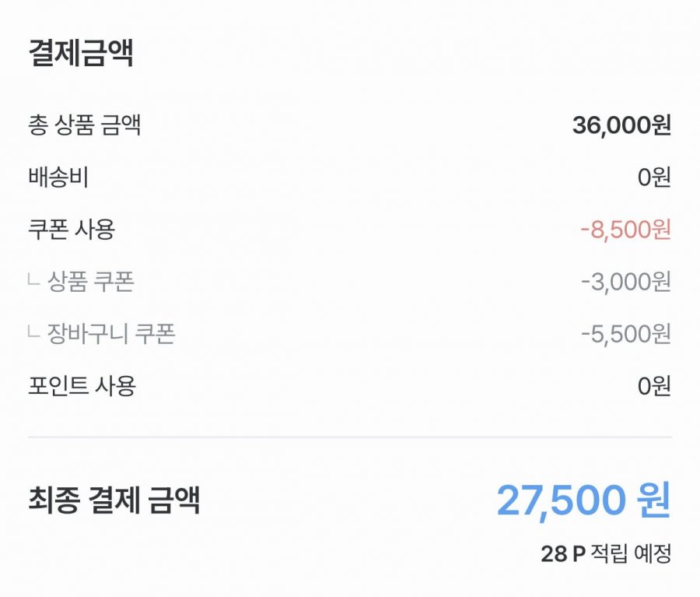Select the blue 27,500 원 final amount
Image resolution: width=700 pixels, height=597 pixels.
(583, 500)
